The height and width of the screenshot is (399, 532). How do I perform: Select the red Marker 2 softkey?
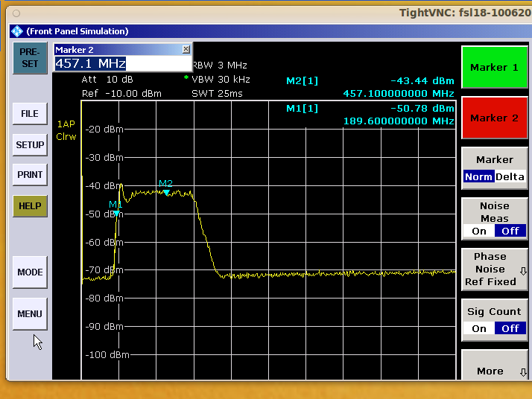coord(494,118)
